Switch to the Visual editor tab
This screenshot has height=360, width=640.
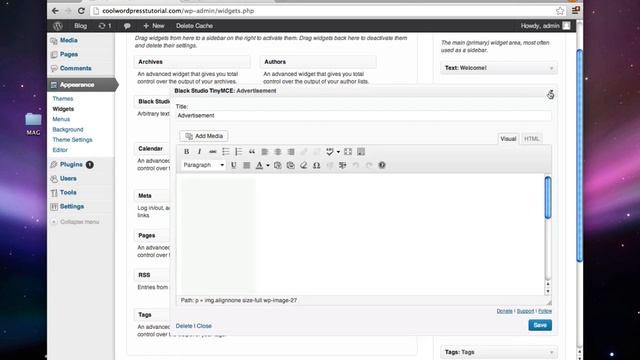pyautogui.click(x=508, y=139)
